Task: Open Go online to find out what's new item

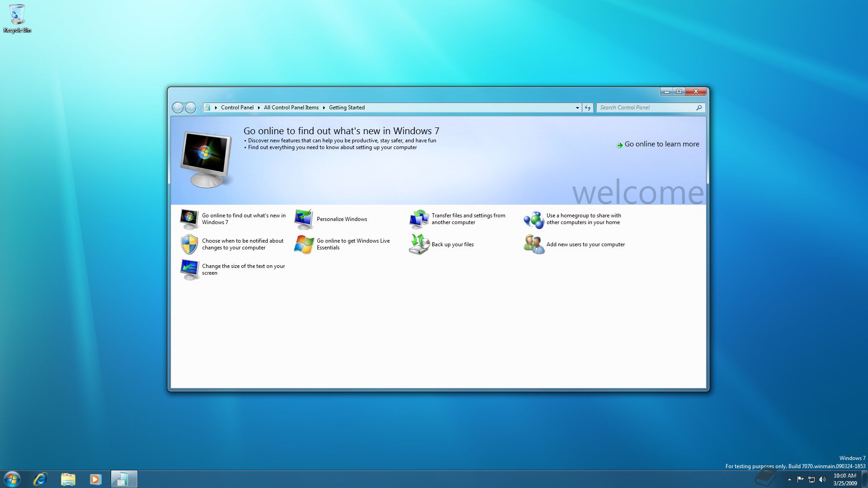Action: 244,219
